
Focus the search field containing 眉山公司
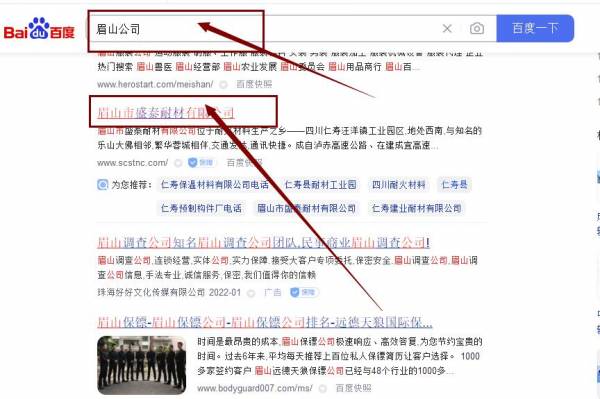coord(264,29)
